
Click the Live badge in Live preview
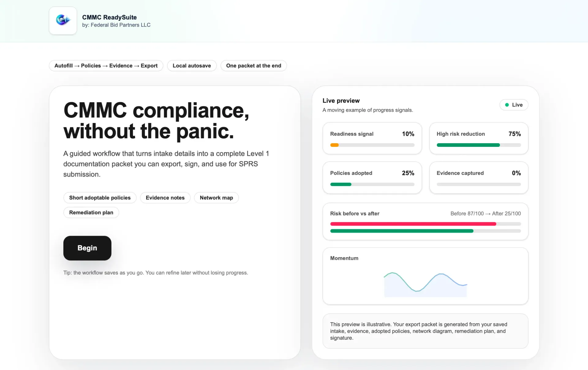point(514,105)
